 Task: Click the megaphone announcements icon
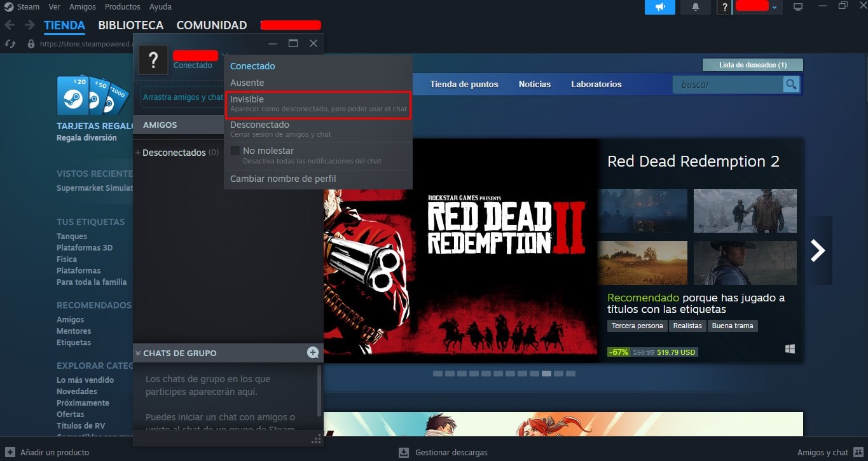click(x=660, y=7)
